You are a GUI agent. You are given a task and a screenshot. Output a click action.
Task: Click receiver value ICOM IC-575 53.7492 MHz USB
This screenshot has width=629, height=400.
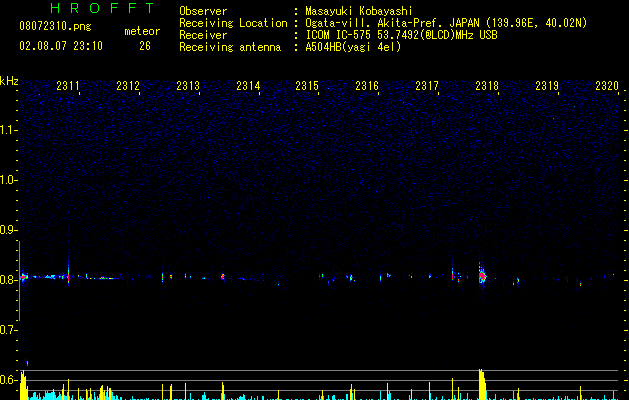click(401, 35)
